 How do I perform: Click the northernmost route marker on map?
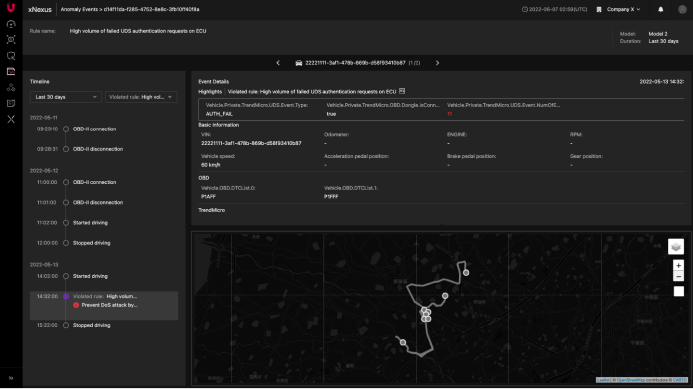click(x=466, y=273)
